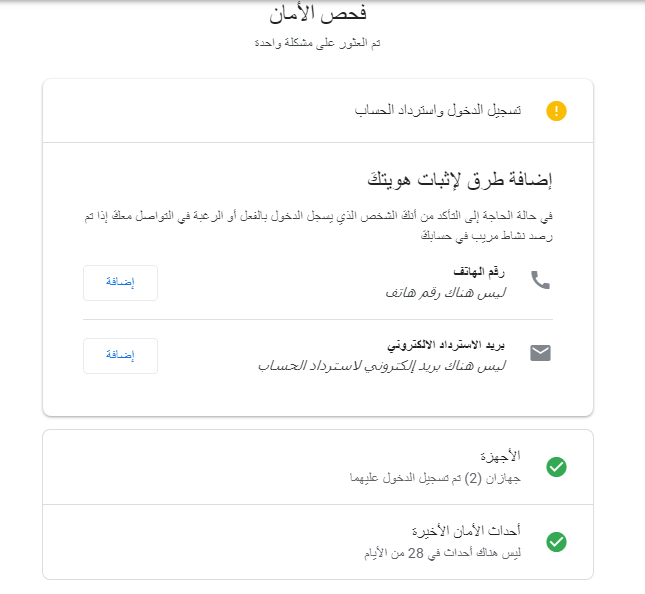Viewport: 645px width, 594px height.
Task: Select the رقم الهاتف label
Action: (x=480, y=272)
